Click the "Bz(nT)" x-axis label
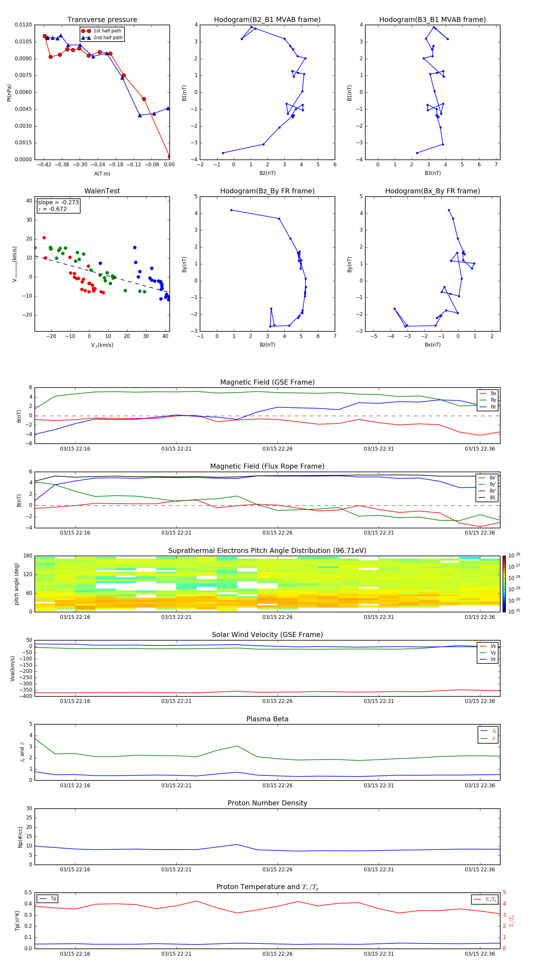Screen dimensions: 535x980 (x=267, y=345)
